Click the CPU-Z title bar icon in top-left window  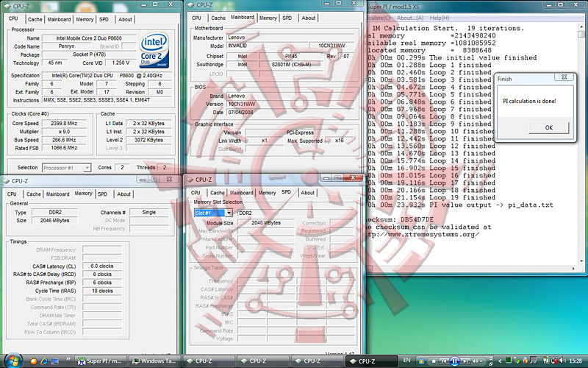coord(7,6)
